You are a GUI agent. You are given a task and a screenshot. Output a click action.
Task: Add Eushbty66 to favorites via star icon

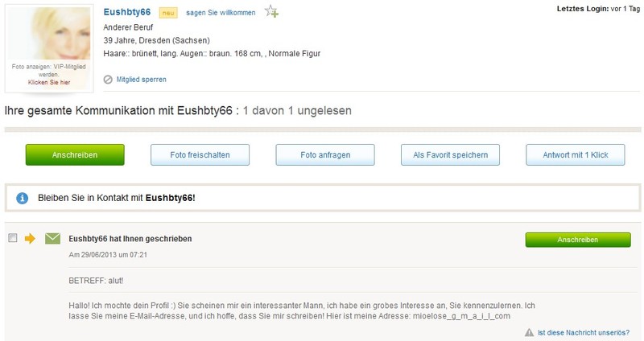(x=271, y=11)
